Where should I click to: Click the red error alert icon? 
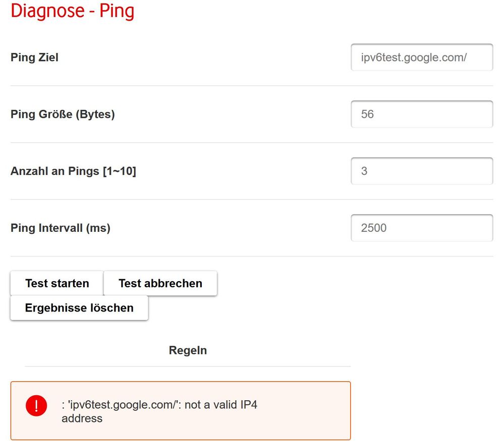pyautogui.click(x=36, y=406)
